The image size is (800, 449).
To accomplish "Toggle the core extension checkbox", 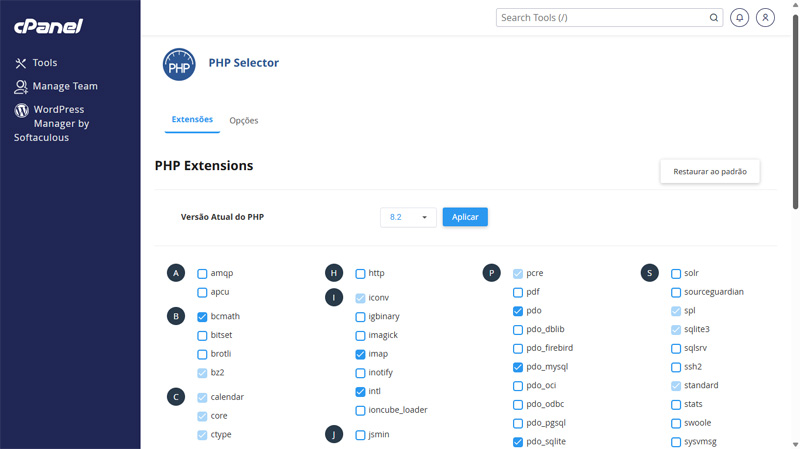I will point(202,416).
